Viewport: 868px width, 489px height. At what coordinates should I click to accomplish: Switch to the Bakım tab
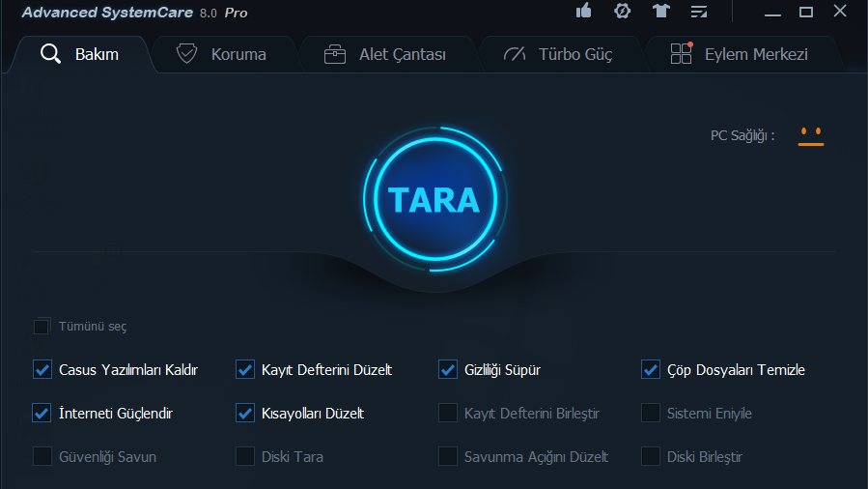point(80,54)
